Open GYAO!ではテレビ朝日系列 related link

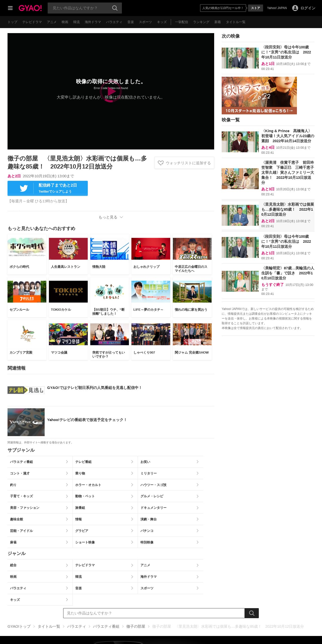[94, 388]
